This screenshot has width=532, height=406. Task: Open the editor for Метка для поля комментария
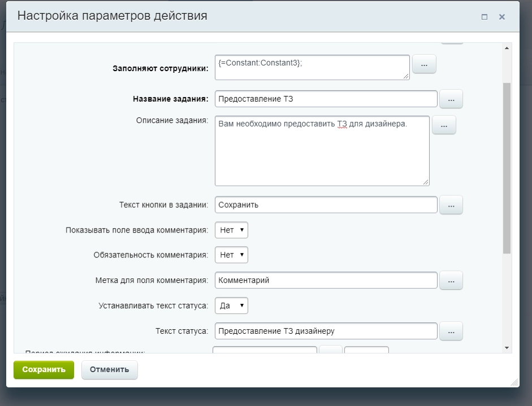451,280
